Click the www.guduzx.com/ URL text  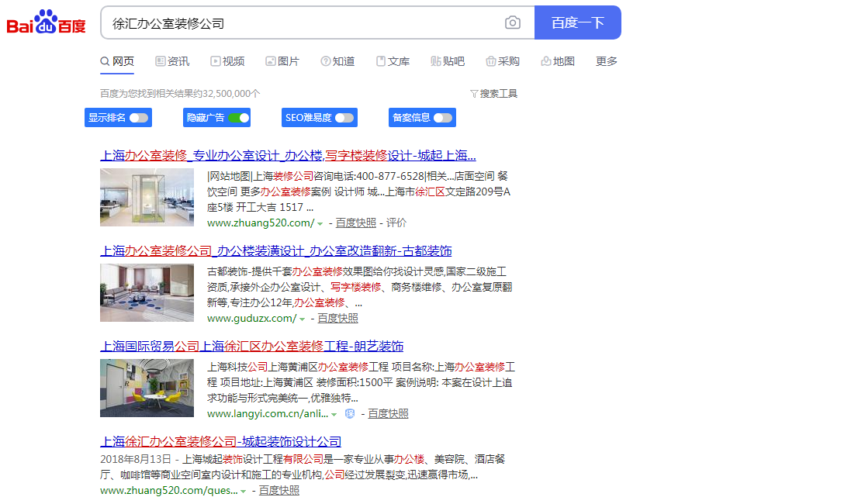(x=251, y=318)
